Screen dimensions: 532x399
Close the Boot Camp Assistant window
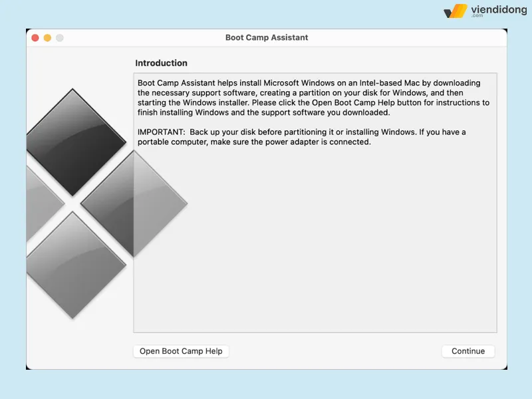[x=35, y=38]
